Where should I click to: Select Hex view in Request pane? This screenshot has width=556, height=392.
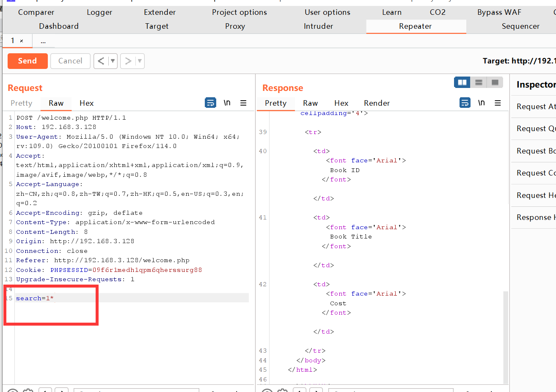pyautogui.click(x=86, y=103)
